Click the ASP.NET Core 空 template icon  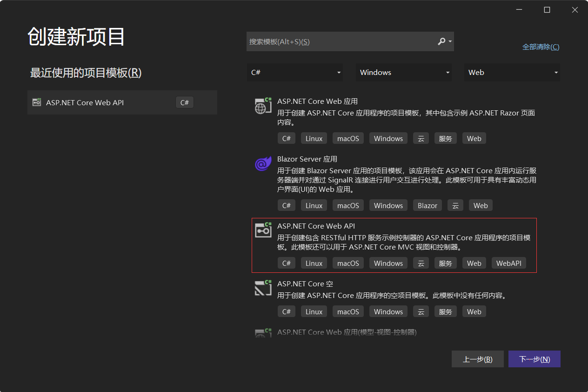(x=263, y=288)
